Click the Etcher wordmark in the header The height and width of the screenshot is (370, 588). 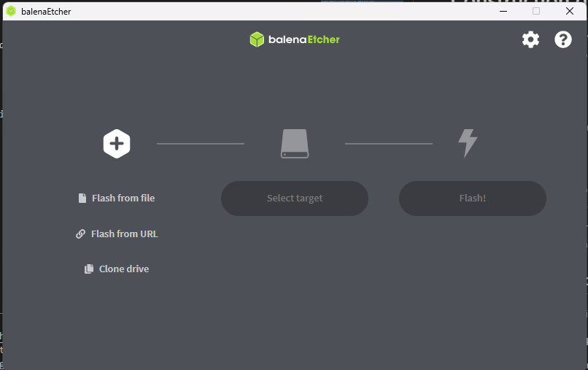point(323,39)
